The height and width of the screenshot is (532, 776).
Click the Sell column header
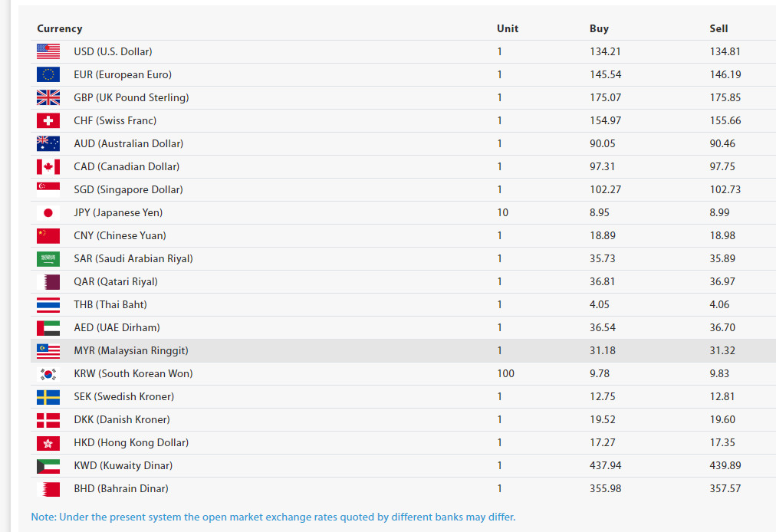(718, 28)
